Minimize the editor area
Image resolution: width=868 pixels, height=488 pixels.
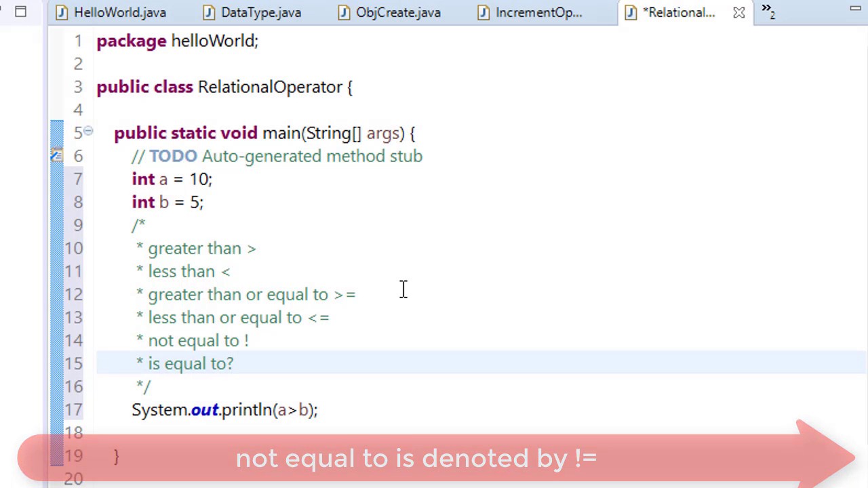pos(855,8)
